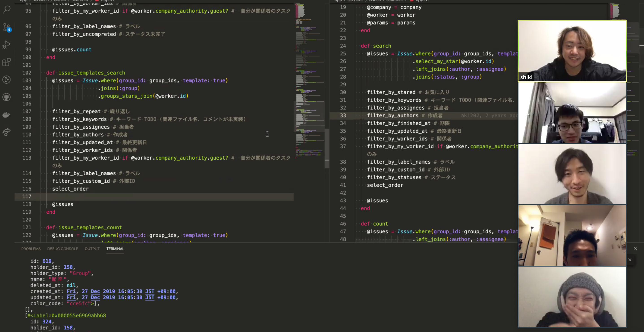The width and height of the screenshot is (644, 332).
Task: Select the video of the man in gray cardigan
Action: 572,174
